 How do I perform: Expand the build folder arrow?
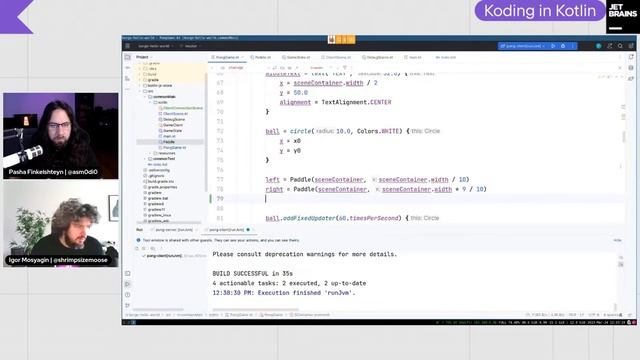(140, 74)
